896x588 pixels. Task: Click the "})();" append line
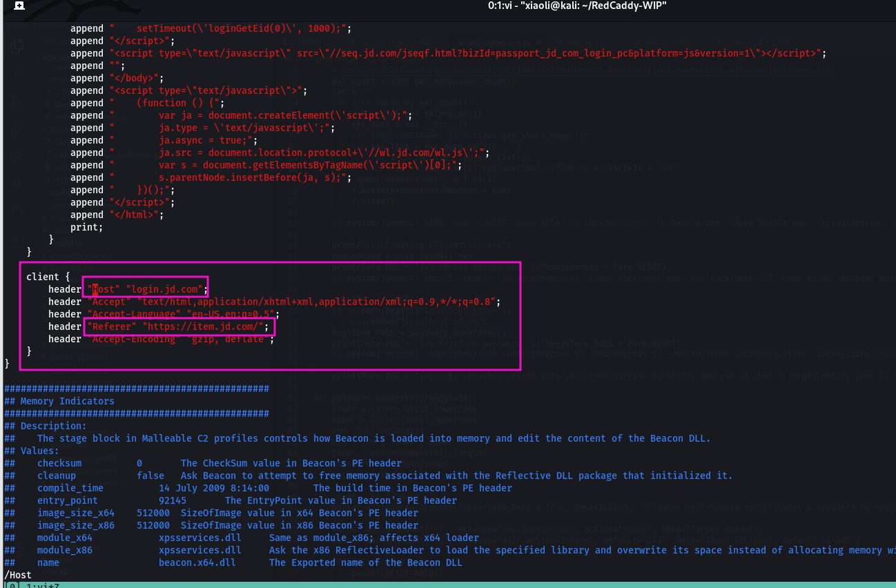tap(123, 190)
